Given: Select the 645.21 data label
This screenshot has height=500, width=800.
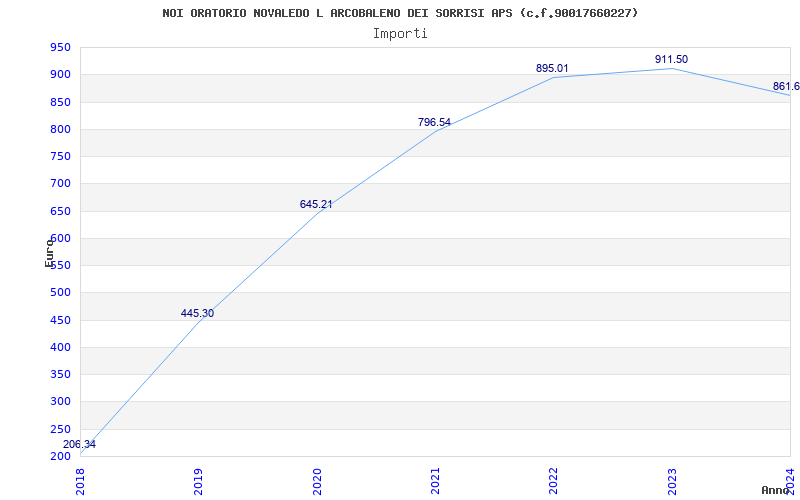Looking at the screenshot, I should point(316,204).
